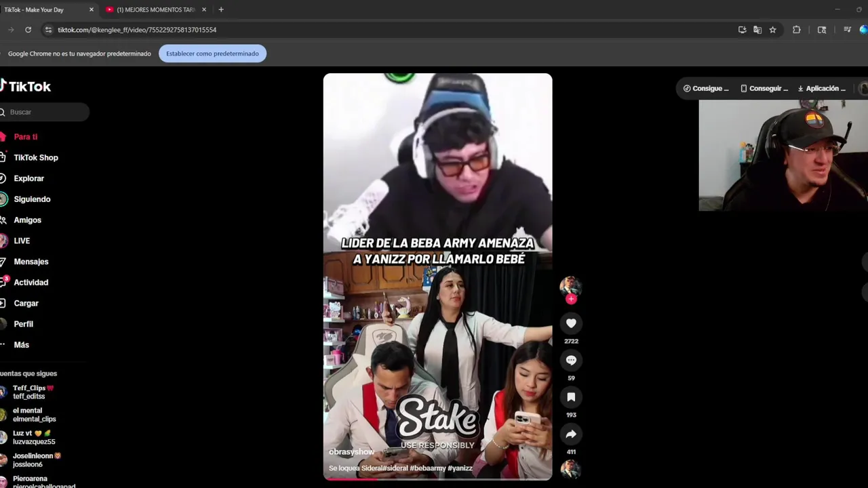
Task: Open Chrome side panel icon
Action: click(x=822, y=30)
